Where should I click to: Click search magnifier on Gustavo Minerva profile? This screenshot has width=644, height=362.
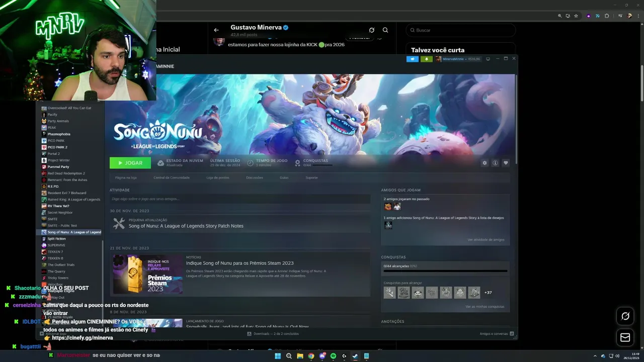tap(385, 30)
